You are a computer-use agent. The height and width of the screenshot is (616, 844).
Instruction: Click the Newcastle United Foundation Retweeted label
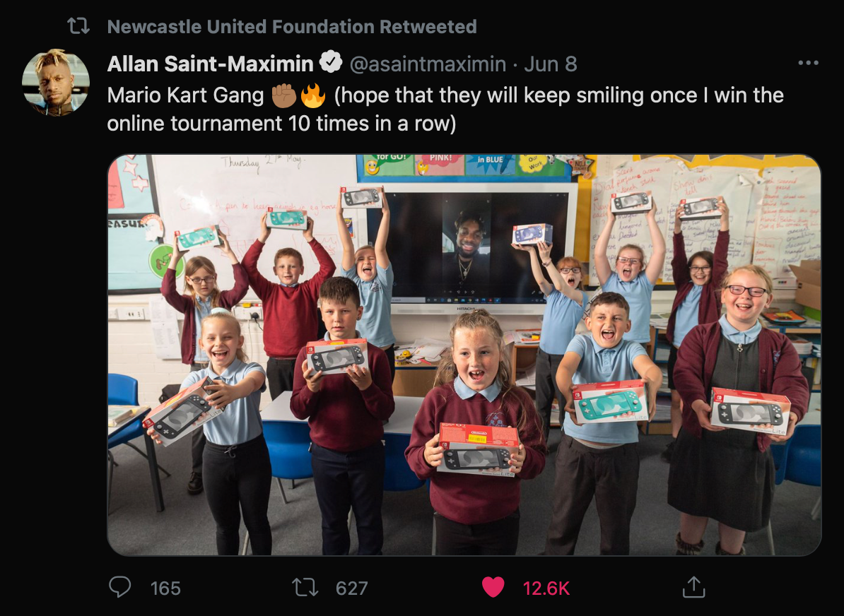pyautogui.click(x=292, y=26)
